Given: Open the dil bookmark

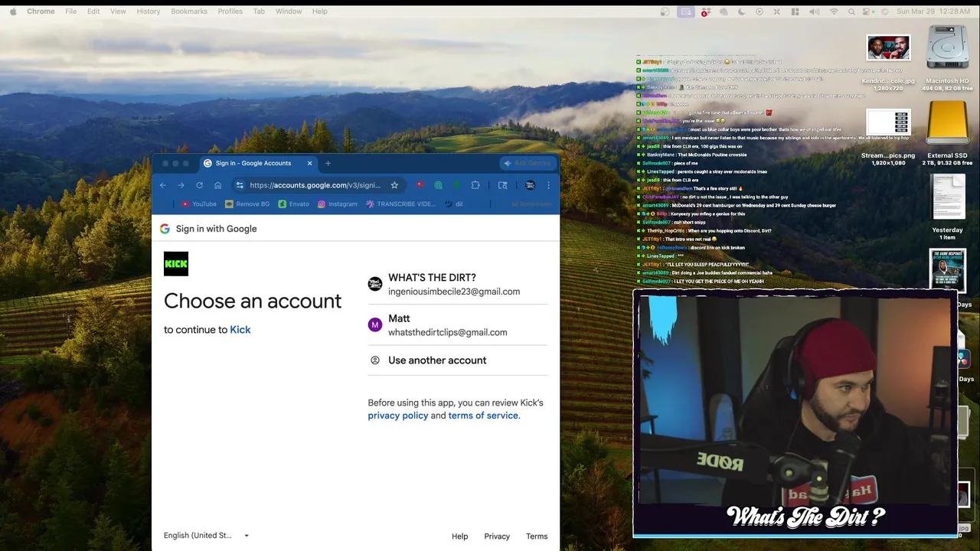Looking at the screenshot, I should tap(454, 204).
